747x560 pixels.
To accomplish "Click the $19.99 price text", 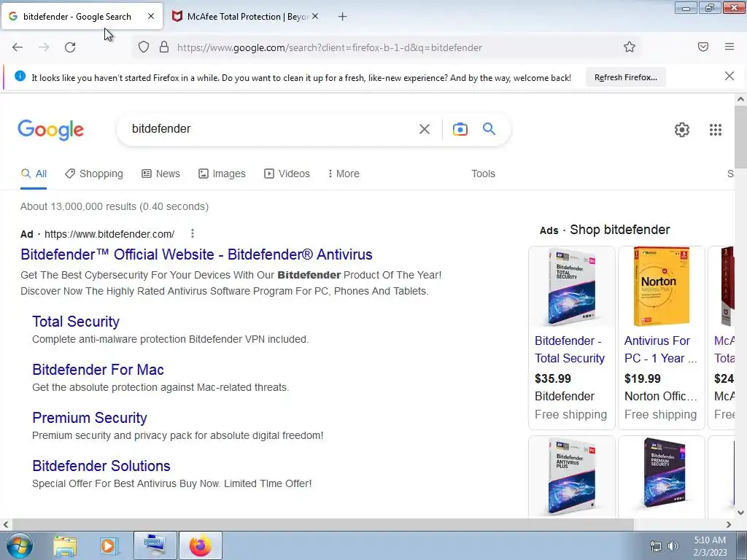I will [642, 378].
